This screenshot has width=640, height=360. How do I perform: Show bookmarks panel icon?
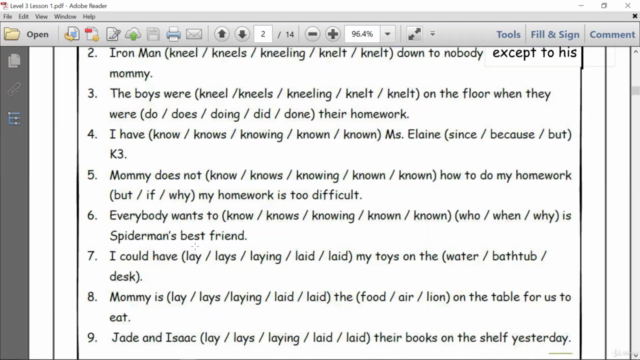click(x=14, y=118)
